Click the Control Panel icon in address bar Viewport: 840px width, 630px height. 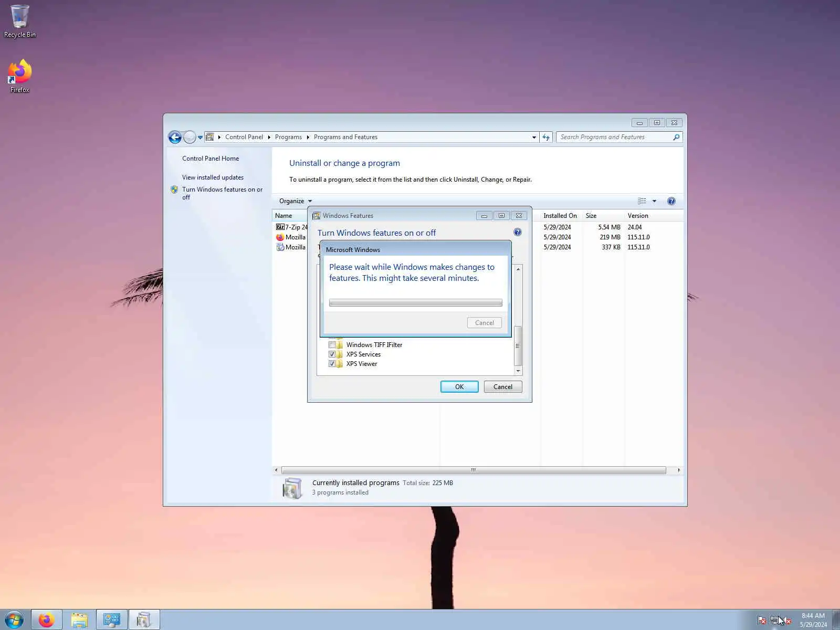[210, 137]
